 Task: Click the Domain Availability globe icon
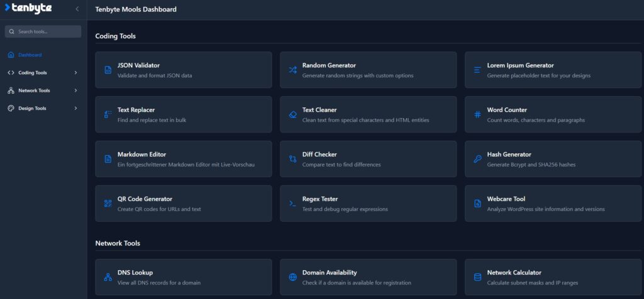point(292,277)
